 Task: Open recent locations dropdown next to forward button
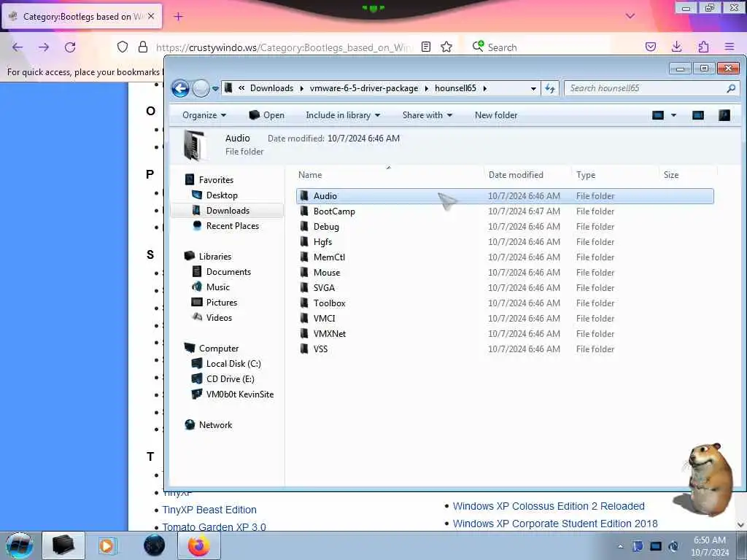(215, 88)
